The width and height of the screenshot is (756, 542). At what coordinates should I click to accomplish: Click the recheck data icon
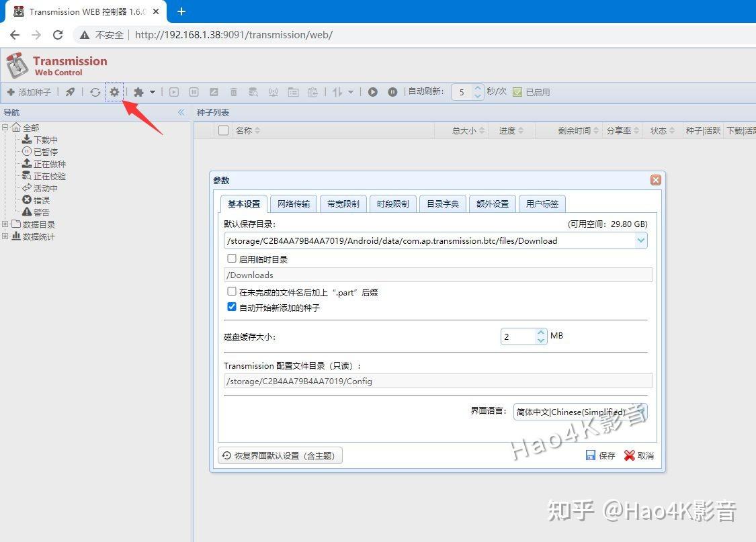point(253,91)
